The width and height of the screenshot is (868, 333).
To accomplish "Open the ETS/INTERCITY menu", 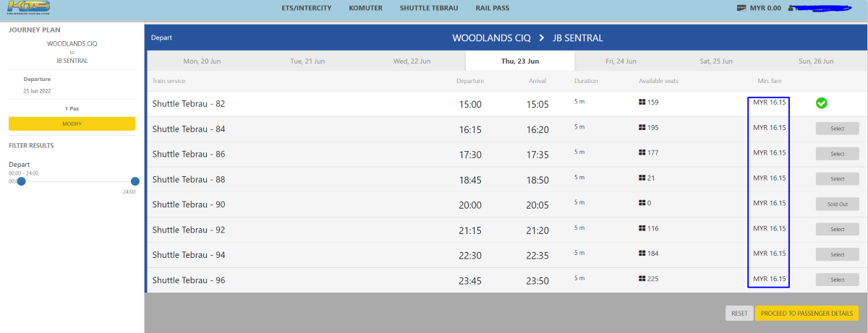I will pos(306,8).
